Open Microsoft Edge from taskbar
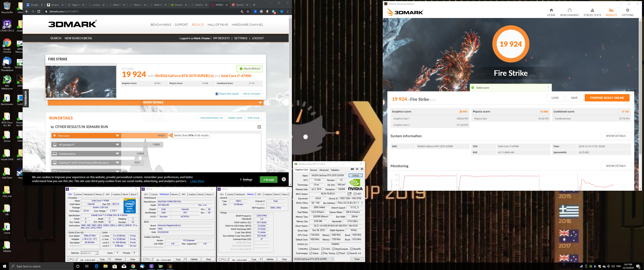The width and height of the screenshot is (644, 270). click(96, 266)
